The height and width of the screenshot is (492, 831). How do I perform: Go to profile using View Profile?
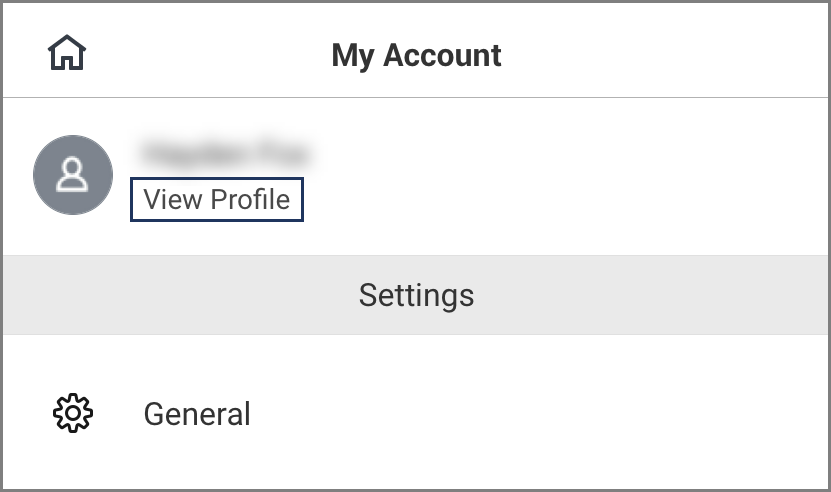pos(217,199)
